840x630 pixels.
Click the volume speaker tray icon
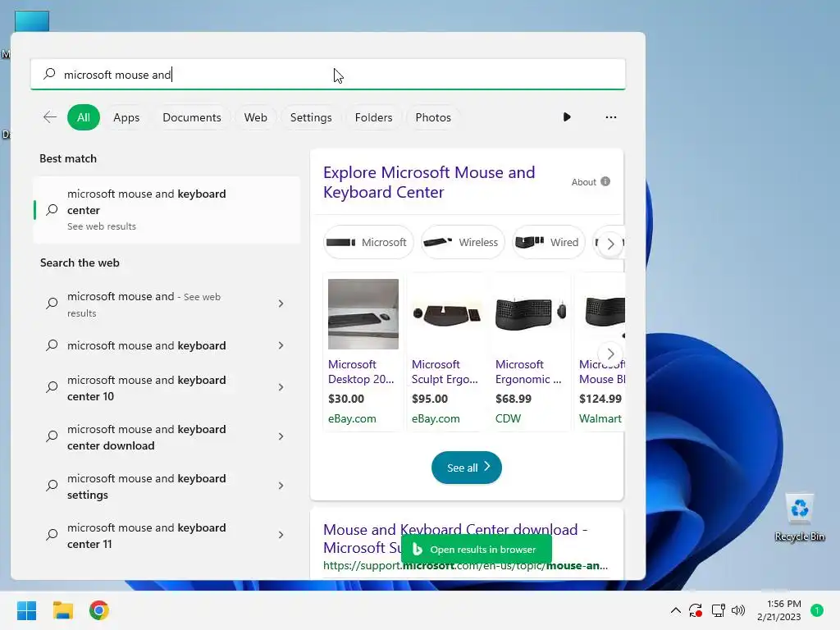738,610
